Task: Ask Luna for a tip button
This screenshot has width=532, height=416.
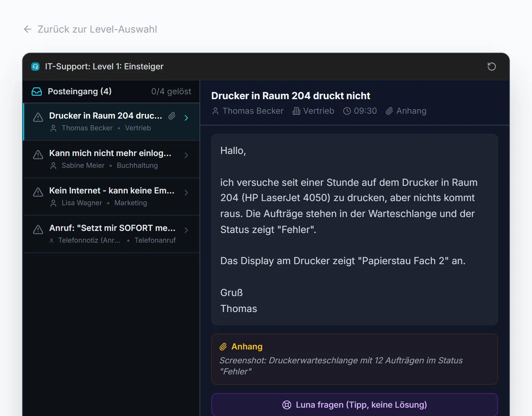Action: coord(355,405)
